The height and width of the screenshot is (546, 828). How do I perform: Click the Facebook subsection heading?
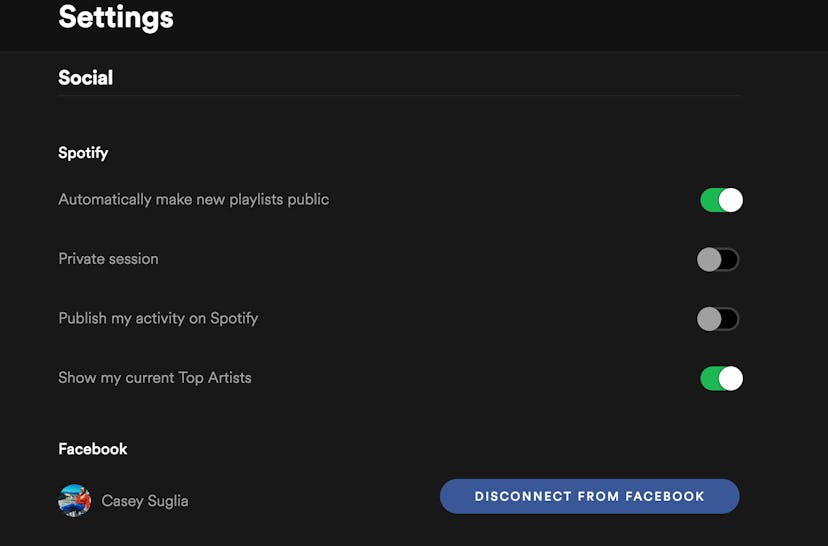click(93, 449)
